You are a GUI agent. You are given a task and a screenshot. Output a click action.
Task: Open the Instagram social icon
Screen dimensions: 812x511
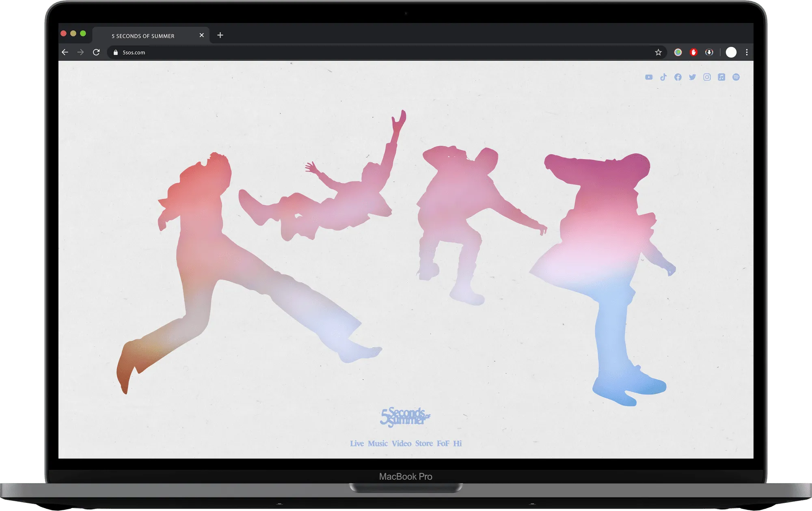point(707,77)
